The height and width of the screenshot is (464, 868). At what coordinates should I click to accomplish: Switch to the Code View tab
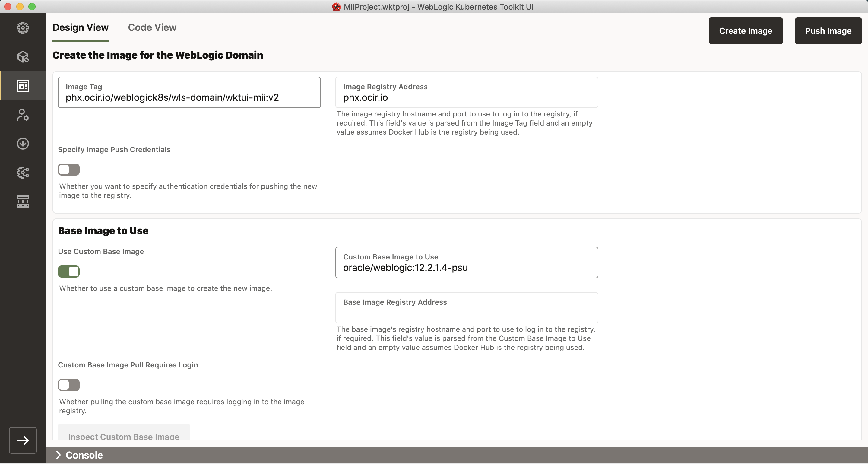pyautogui.click(x=152, y=27)
